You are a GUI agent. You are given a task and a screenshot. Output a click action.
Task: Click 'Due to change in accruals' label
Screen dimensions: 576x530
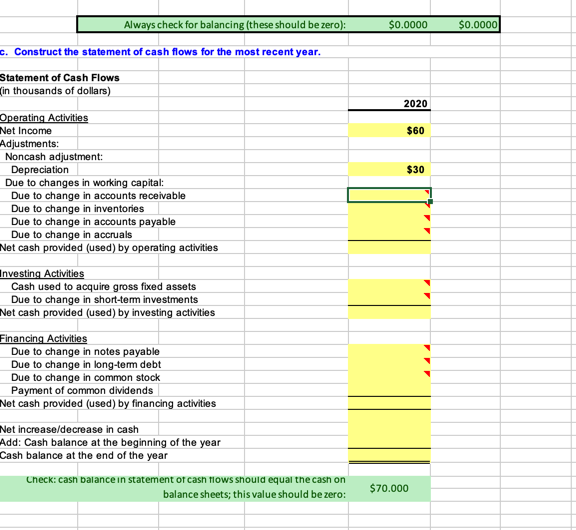(x=72, y=235)
